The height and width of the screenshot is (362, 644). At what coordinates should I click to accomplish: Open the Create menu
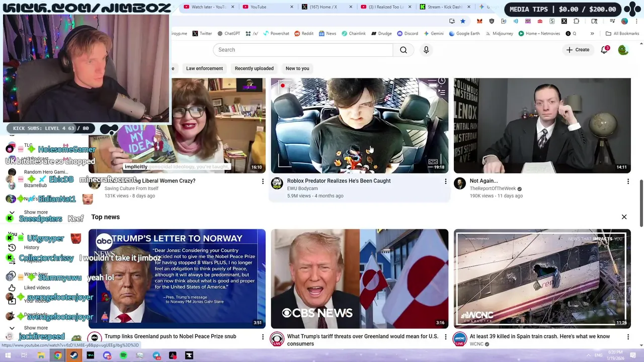pos(578,50)
